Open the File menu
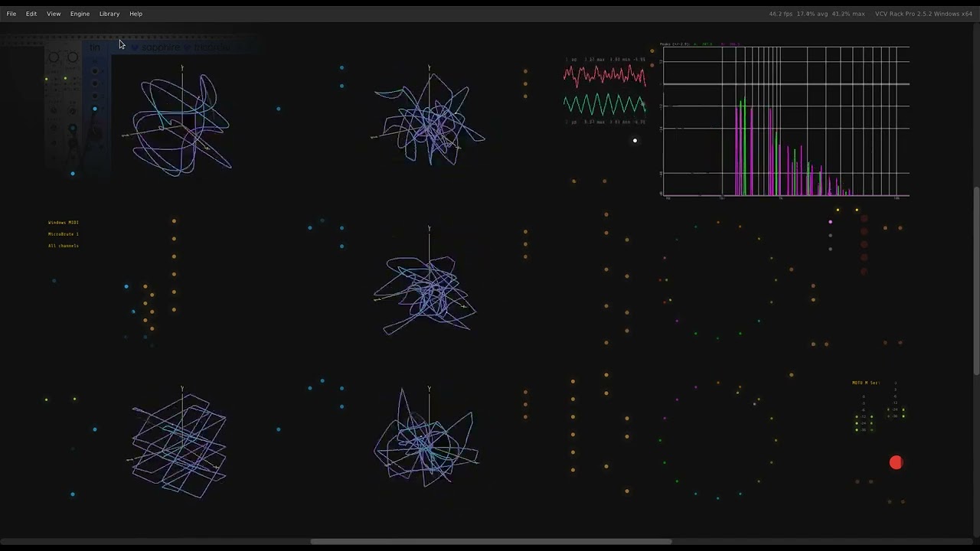The height and width of the screenshot is (551, 980). pyautogui.click(x=11, y=14)
